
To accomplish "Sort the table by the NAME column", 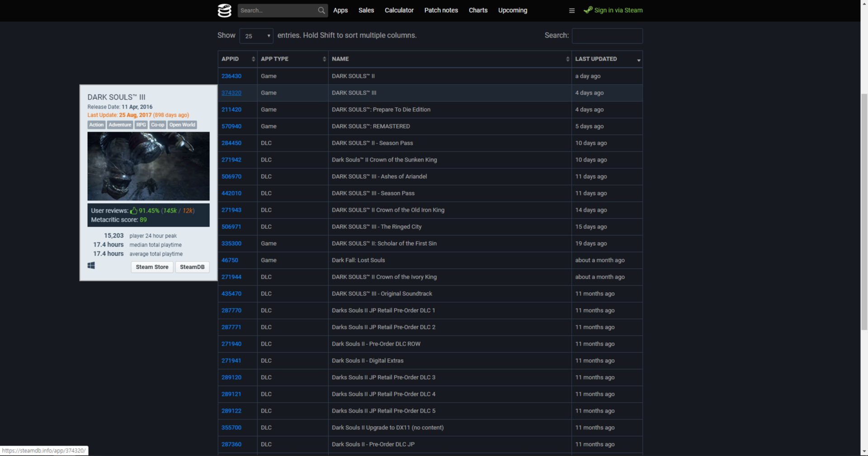I will (450, 59).
